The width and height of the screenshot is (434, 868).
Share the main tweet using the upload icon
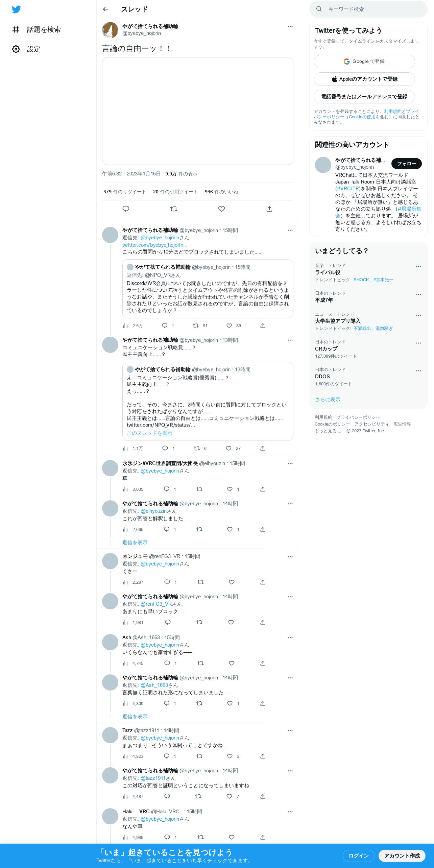click(269, 209)
